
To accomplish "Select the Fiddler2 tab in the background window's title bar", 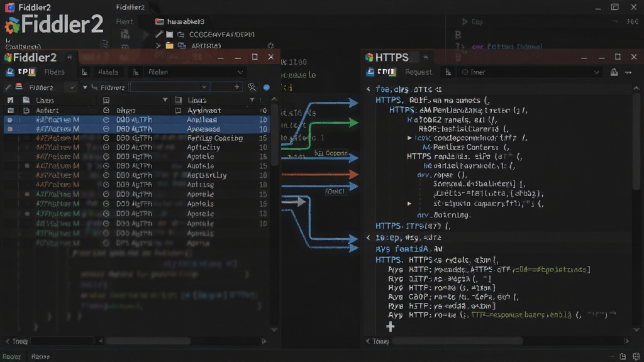I will pyautogui.click(x=130, y=8).
